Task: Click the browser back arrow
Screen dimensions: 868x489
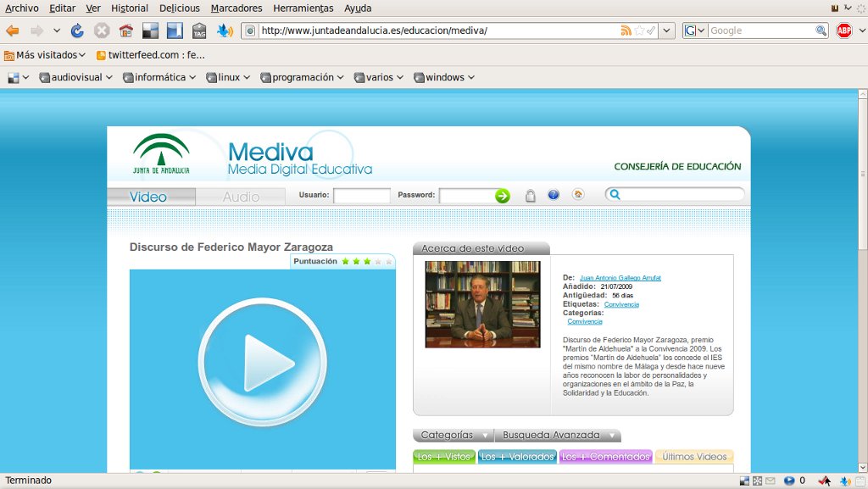Action: click(x=13, y=31)
